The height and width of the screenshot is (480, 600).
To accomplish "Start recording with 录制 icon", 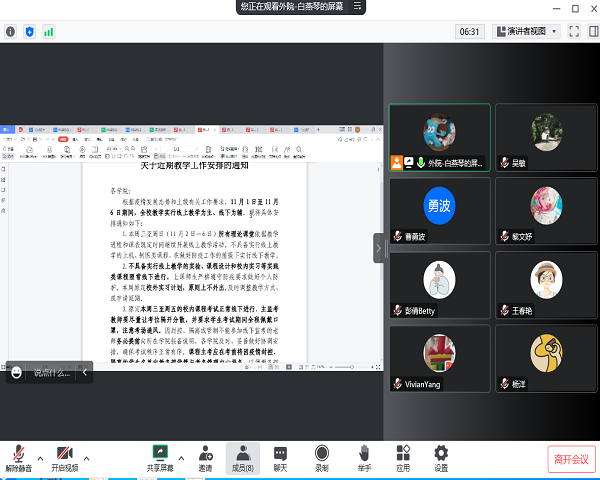I will (322, 452).
